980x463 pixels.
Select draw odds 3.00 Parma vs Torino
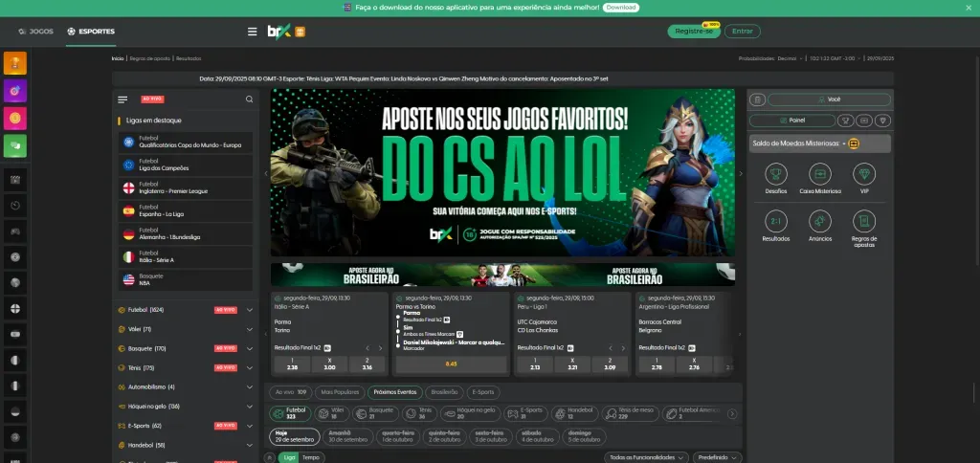point(329,364)
